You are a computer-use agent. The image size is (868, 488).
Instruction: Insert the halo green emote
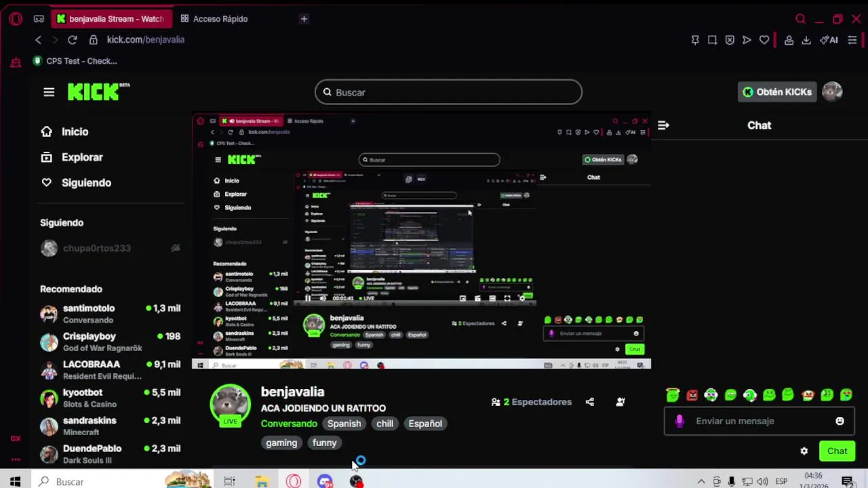pos(672,394)
